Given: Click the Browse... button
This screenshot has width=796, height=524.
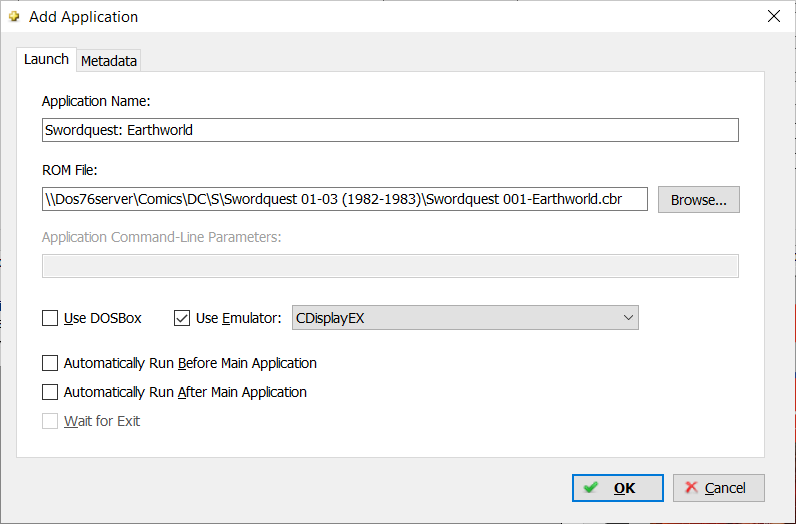Looking at the screenshot, I should click(x=699, y=200).
